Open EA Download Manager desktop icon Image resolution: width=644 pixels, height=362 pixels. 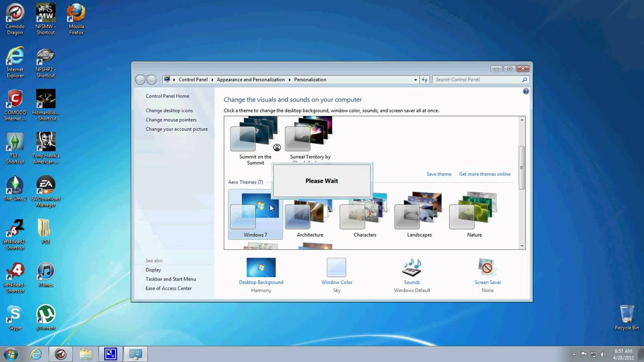click(45, 192)
